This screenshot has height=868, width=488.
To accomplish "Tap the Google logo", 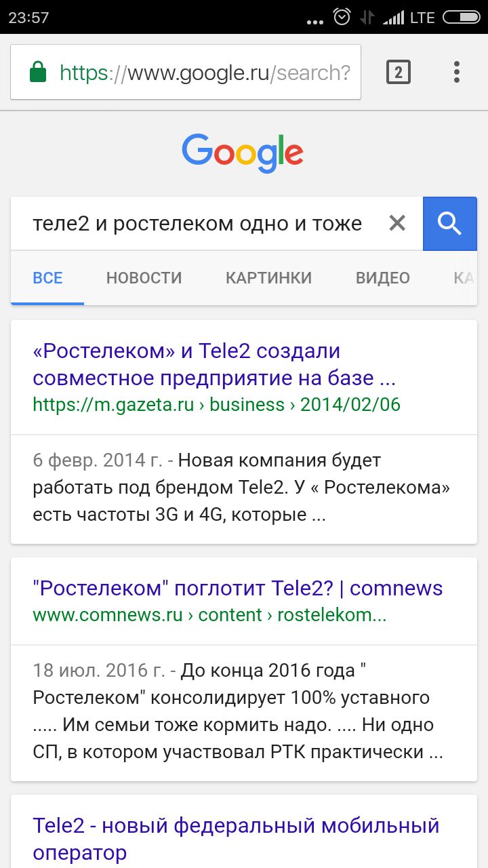I will 243,153.
